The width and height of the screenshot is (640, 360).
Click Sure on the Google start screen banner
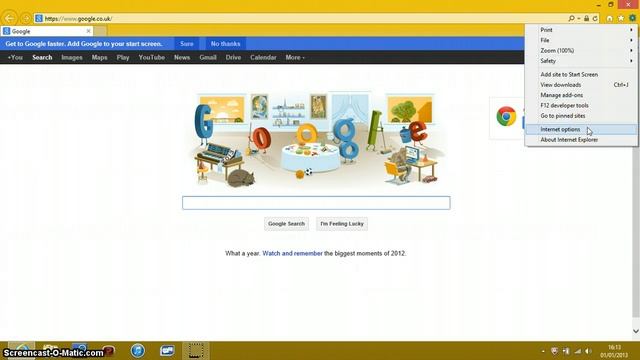click(187, 44)
